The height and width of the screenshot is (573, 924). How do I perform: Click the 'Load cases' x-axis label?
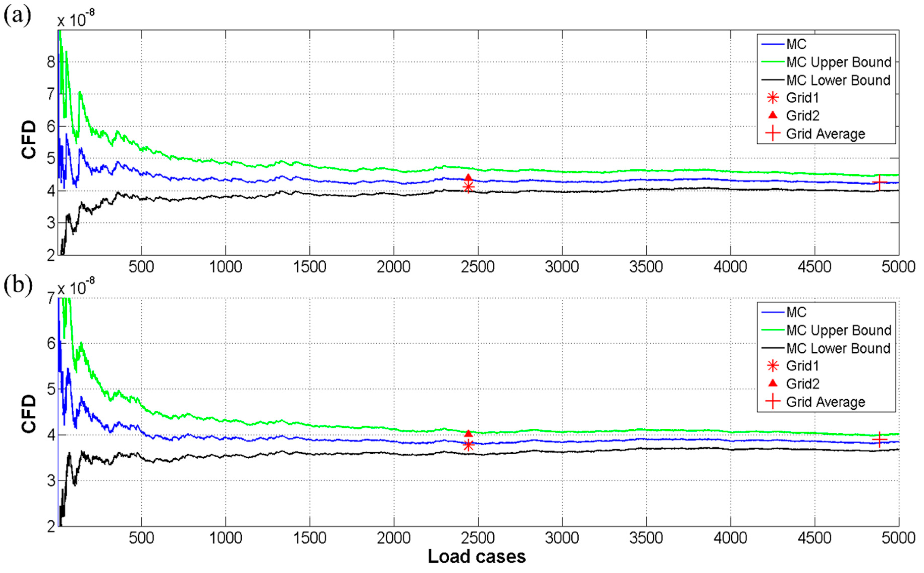coord(476,556)
